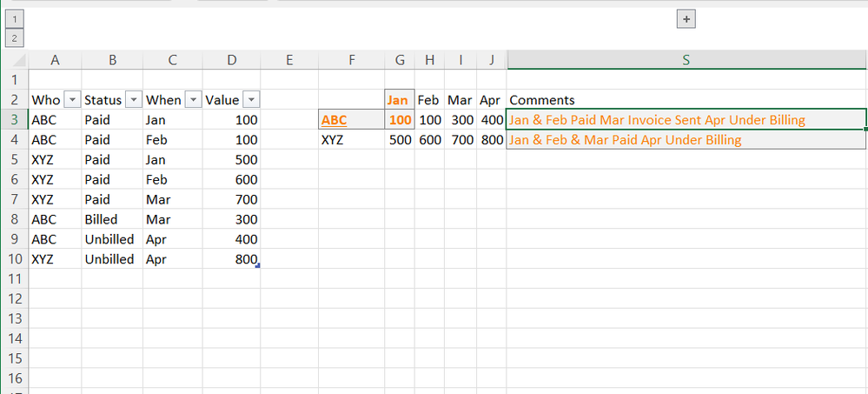Select comment 'Jan & Feb Paid Mar Invoice Sent'

(686, 120)
